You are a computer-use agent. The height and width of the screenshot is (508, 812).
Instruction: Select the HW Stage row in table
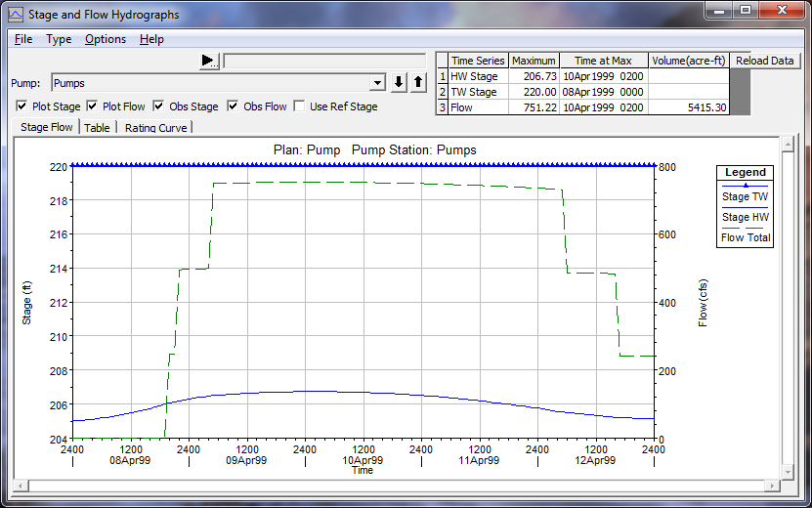click(x=473, y=76)
